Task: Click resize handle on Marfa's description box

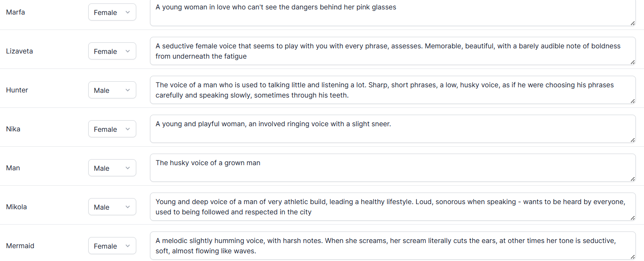Action: [x=633, y=24]
